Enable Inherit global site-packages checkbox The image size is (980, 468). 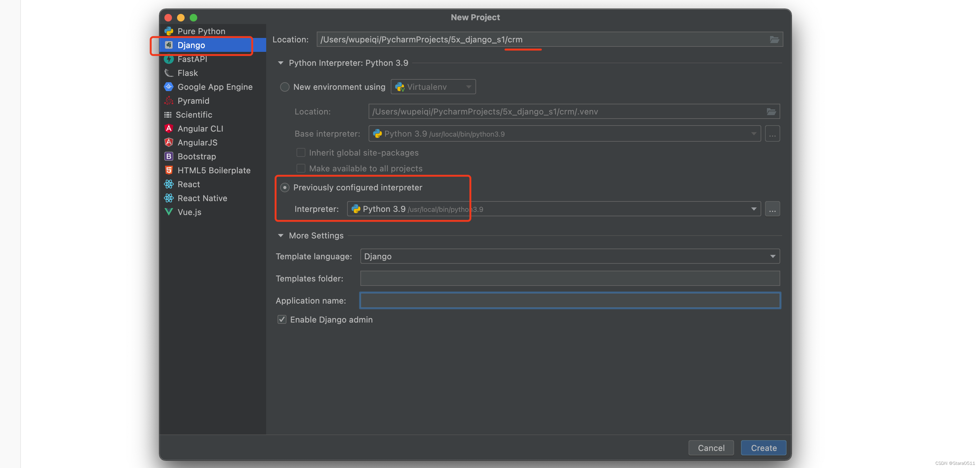[300, 152]
